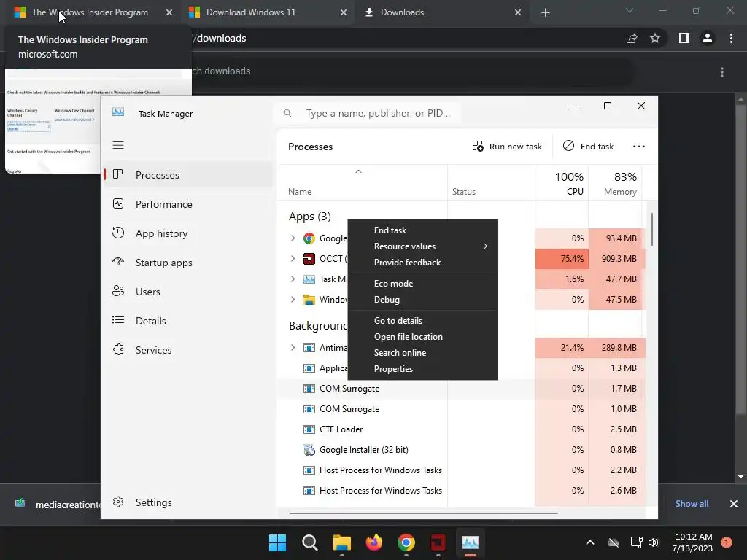Open downloads page more actions menu
This screenshot has width=747, height=560.
pyautogui.click(x=722, y=72)
